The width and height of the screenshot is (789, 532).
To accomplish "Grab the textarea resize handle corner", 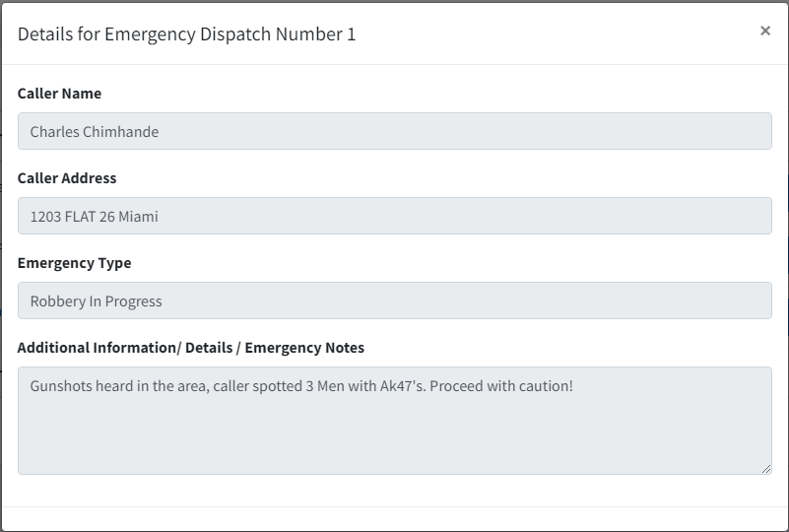I will tap(765, 469).
